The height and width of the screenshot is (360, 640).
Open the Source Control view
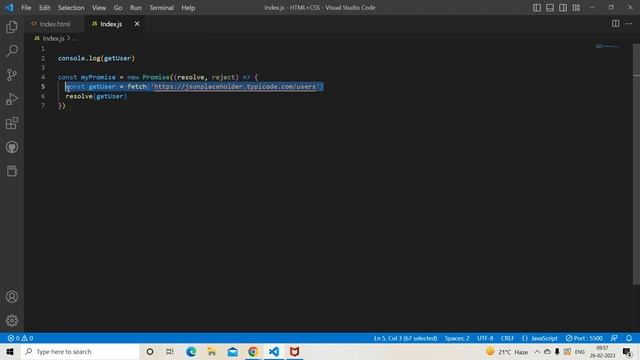pos(12,75)
